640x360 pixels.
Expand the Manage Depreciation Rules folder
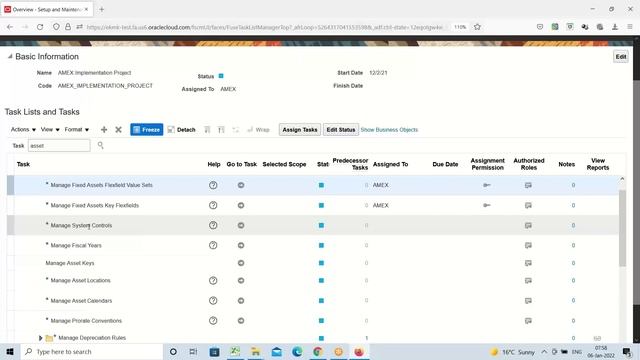(x=40, y=338)
